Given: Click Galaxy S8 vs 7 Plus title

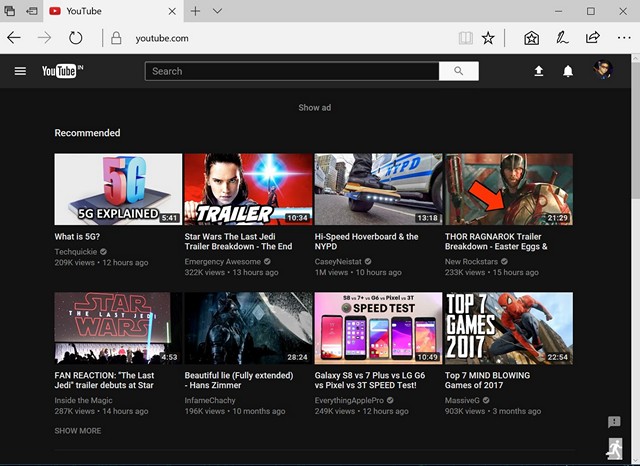Looking at the screenshot, I should pyautogui.click(x=370, y=380).
